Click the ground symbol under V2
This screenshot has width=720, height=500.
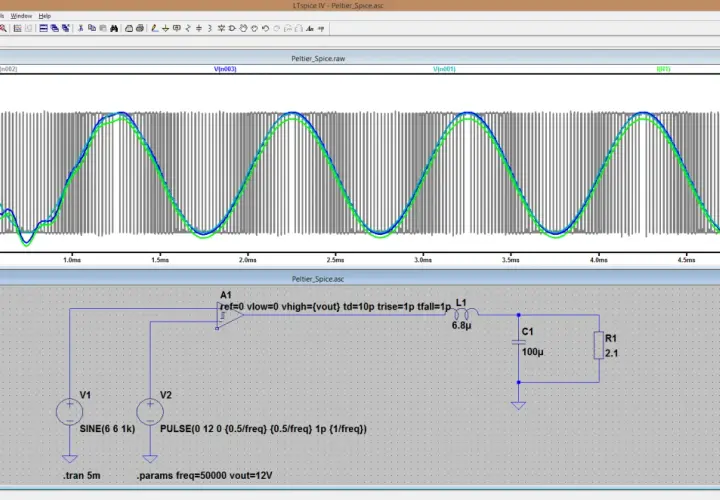tap(150, 459)
